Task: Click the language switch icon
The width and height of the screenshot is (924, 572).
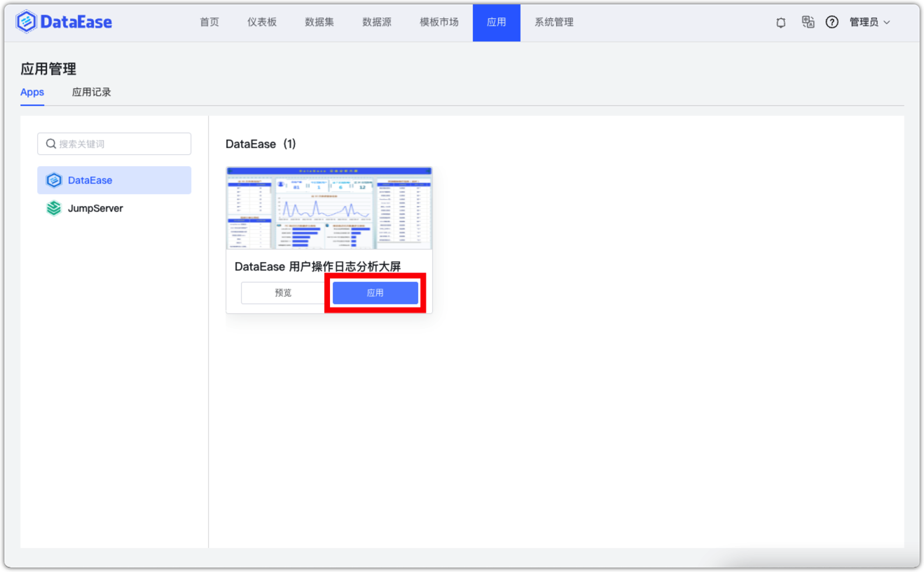Action: (808, 22)
